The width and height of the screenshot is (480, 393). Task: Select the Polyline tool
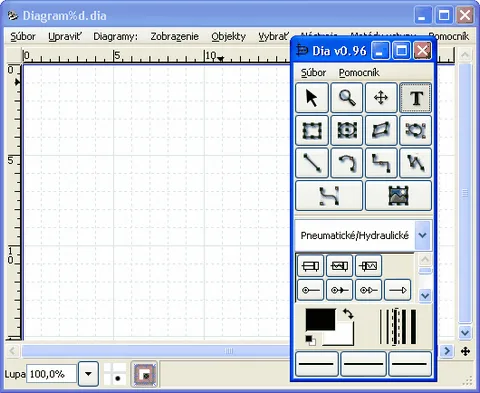point(416,163)
